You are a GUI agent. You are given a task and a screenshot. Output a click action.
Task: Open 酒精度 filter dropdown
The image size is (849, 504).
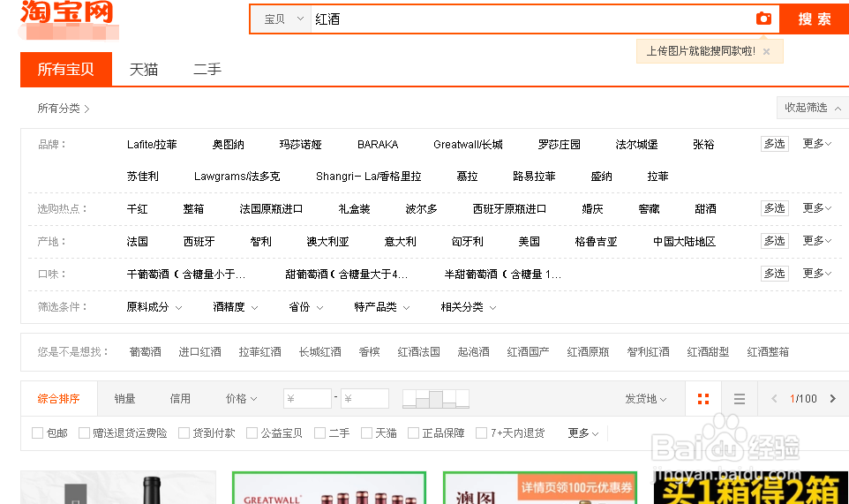point(235,307)
